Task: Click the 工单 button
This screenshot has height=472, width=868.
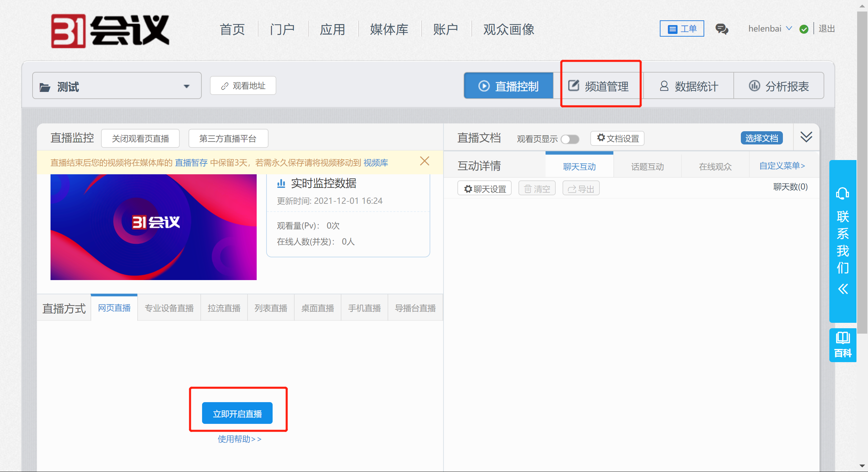Action: pos(682,28)
